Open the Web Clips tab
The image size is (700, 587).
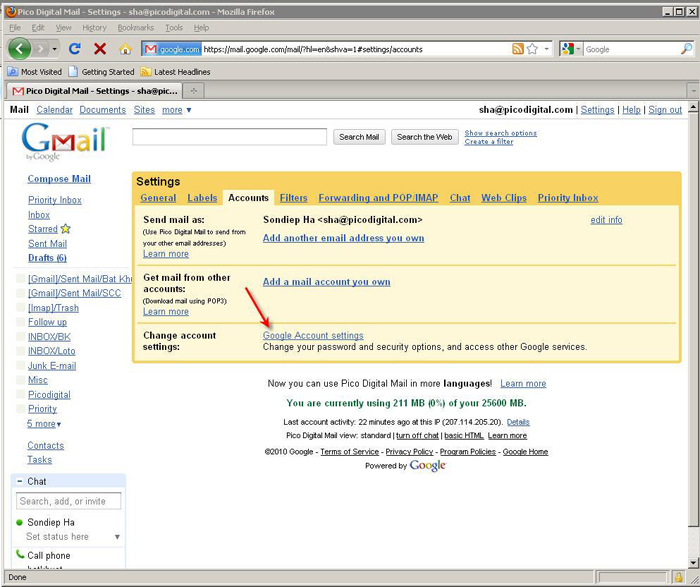(x=504, y=198)
